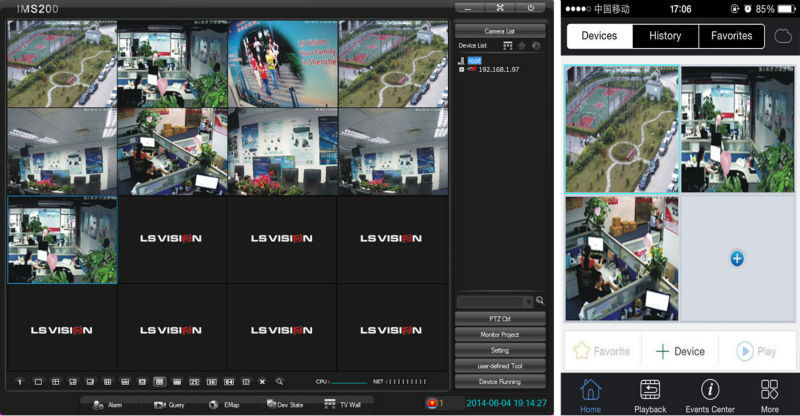The image size is (800, 416).
Task: Tap the Home icon in bottom navigation
Action: click(590, 396)
